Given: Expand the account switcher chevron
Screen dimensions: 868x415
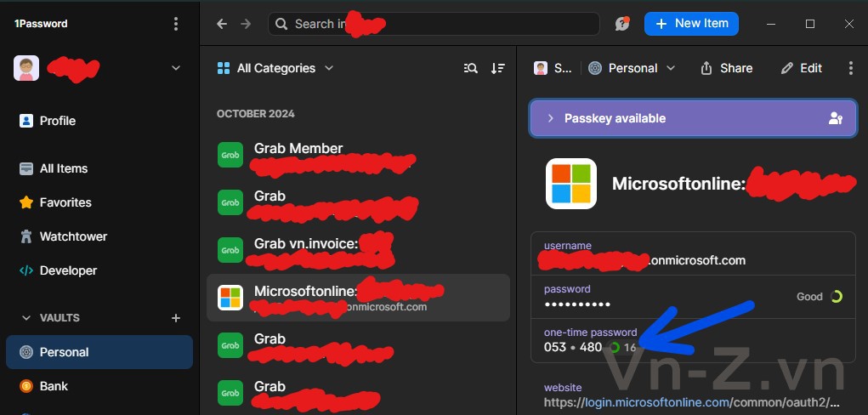Looking at the screenshot, I should pyautogui.click(x=176, y=67).
